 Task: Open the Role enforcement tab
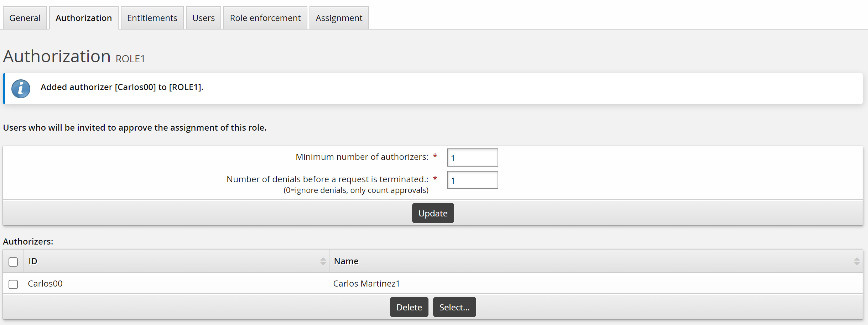click(265, 18)
